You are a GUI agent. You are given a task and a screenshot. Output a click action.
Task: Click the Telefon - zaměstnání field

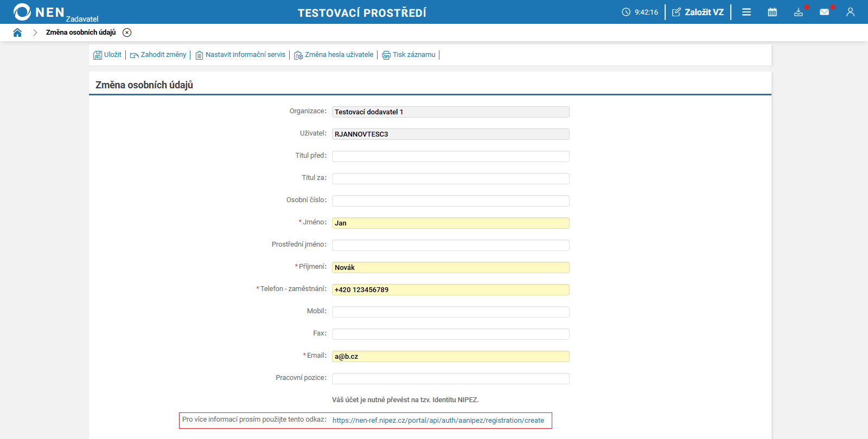pyautogui.click(x=451, y=289)
